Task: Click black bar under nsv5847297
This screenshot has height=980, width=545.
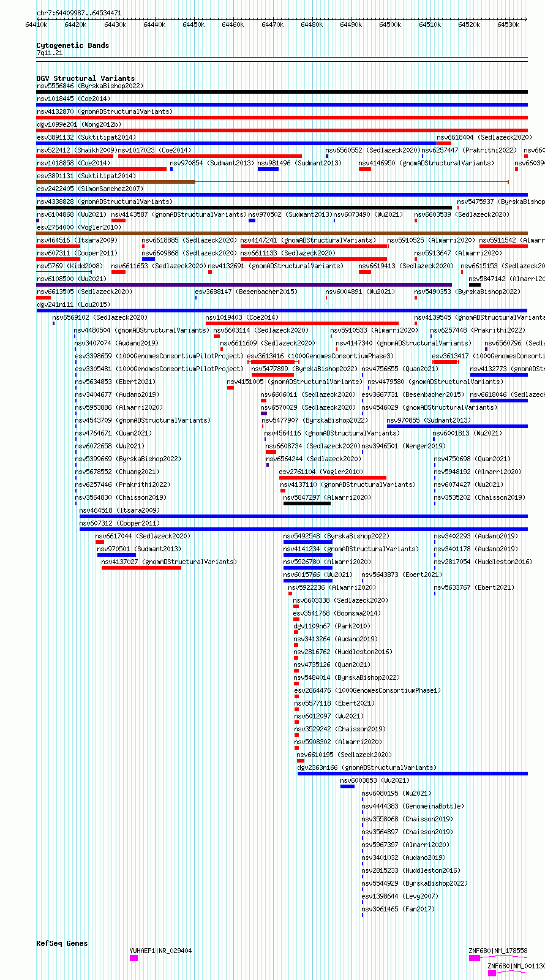Action: tap(307, 503)
